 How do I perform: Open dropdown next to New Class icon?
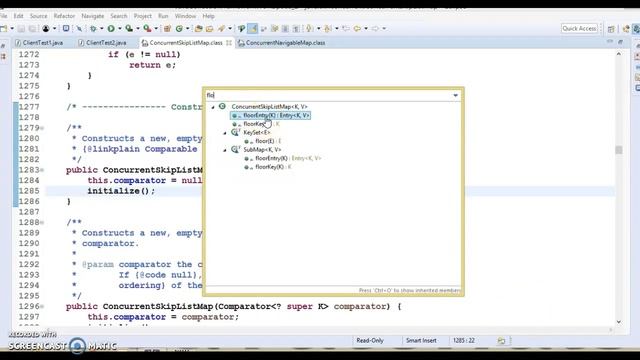click(188, 29)
